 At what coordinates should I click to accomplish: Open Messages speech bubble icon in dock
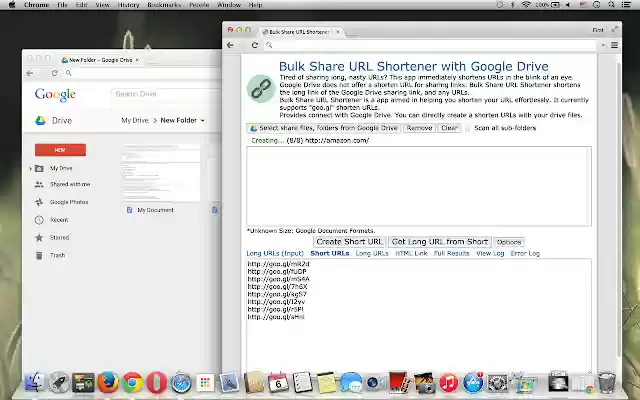pyautogui.click(x=351, y=382)
